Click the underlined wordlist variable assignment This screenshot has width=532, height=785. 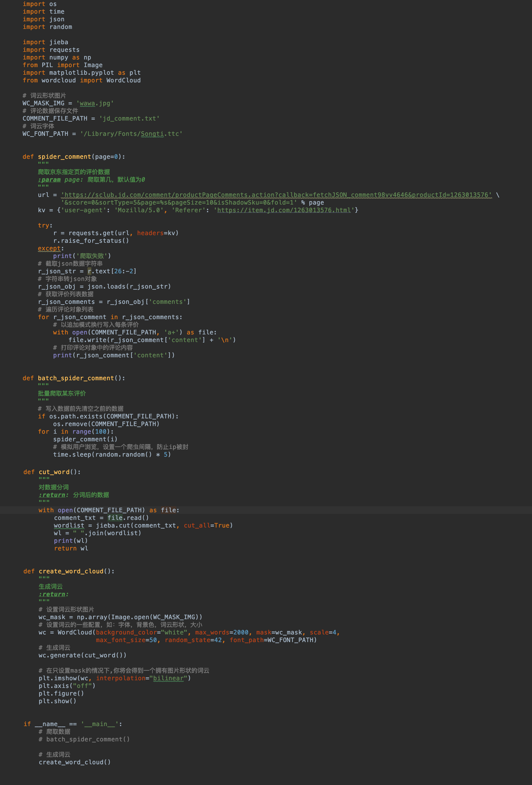coord(69,525)
